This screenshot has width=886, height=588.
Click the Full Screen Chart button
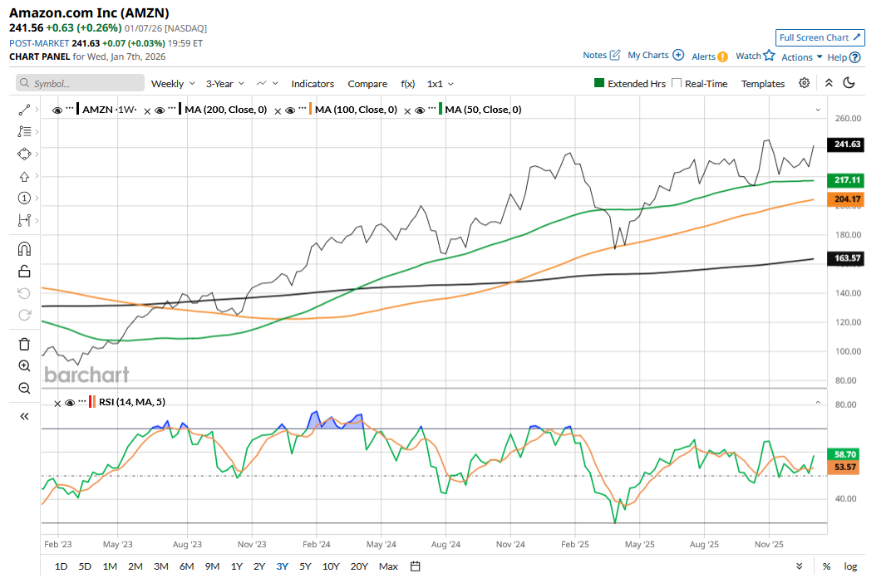[x=820, y=37]
